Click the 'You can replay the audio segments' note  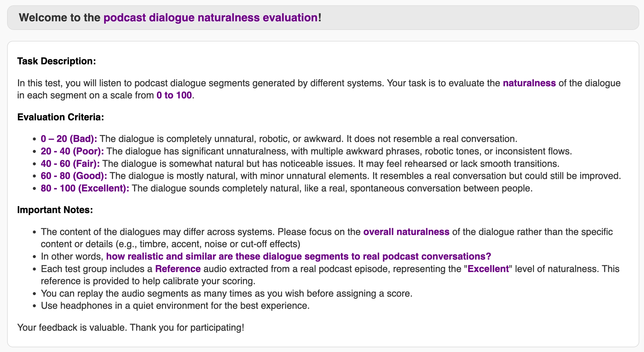click(226, 293)
